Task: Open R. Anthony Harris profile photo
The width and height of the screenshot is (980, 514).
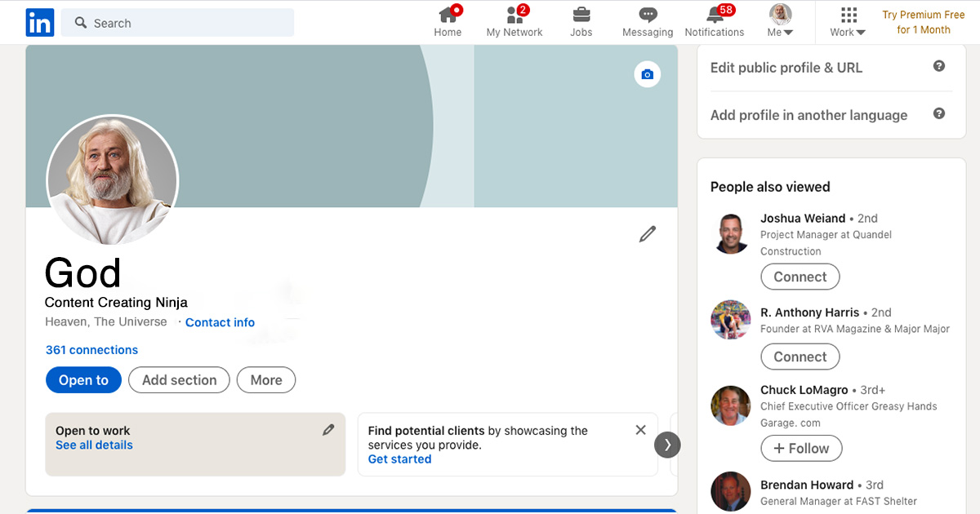Action: click(x=731, y=320)
